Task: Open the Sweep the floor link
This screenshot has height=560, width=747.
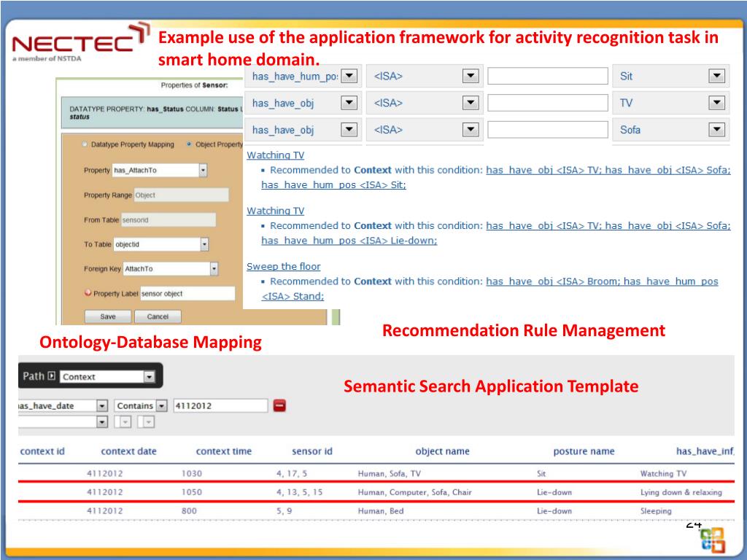Action: click(284, 267)
